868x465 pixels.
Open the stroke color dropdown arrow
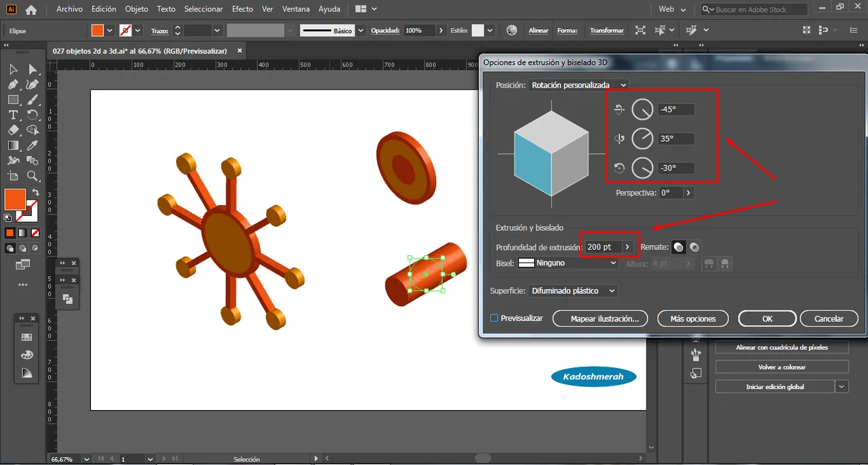[138, 31]
